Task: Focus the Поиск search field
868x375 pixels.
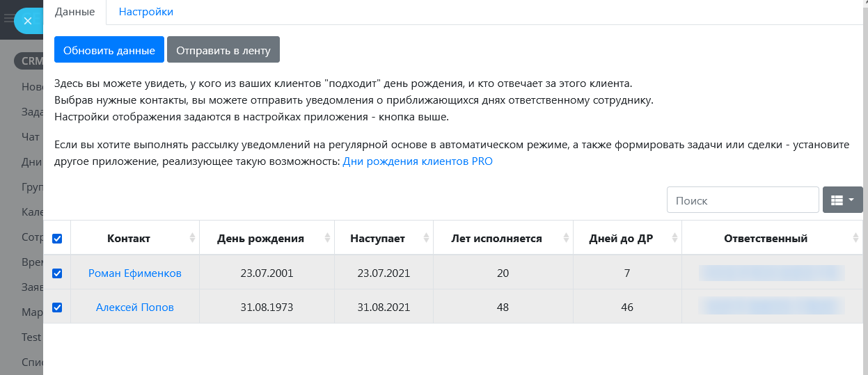Action: [x=742, y=200]
